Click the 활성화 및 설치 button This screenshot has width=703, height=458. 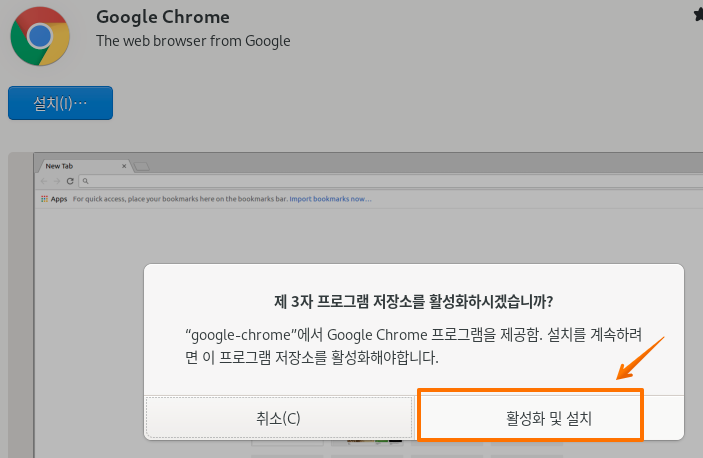(x=549, y=418)
